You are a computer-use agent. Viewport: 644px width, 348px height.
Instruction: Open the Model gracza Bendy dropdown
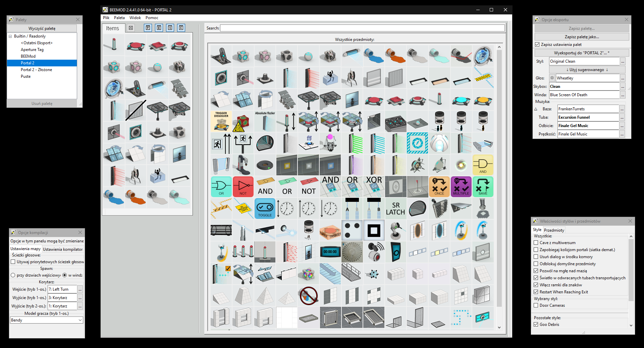click(x=47, y=320)
